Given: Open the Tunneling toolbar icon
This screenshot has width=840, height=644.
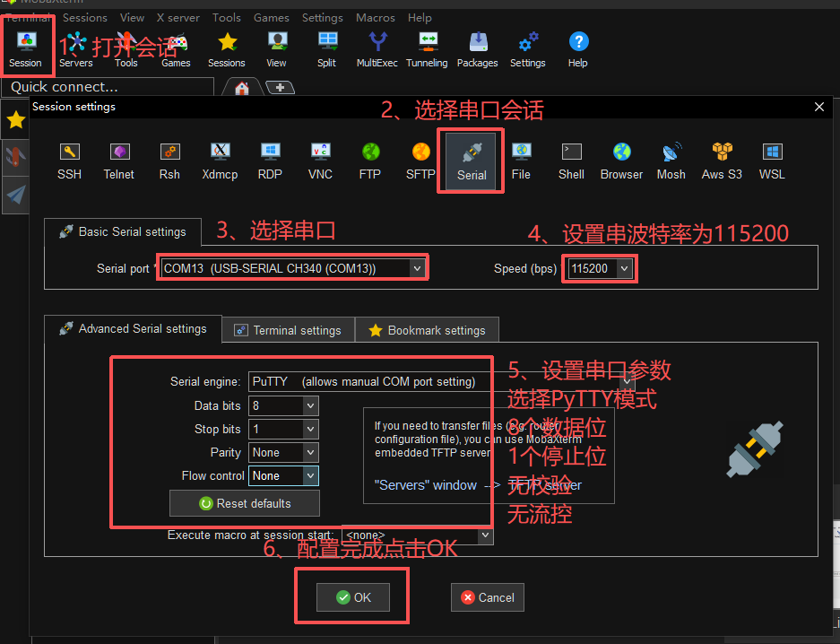Looking at the screenshot, I should [427, 49].
